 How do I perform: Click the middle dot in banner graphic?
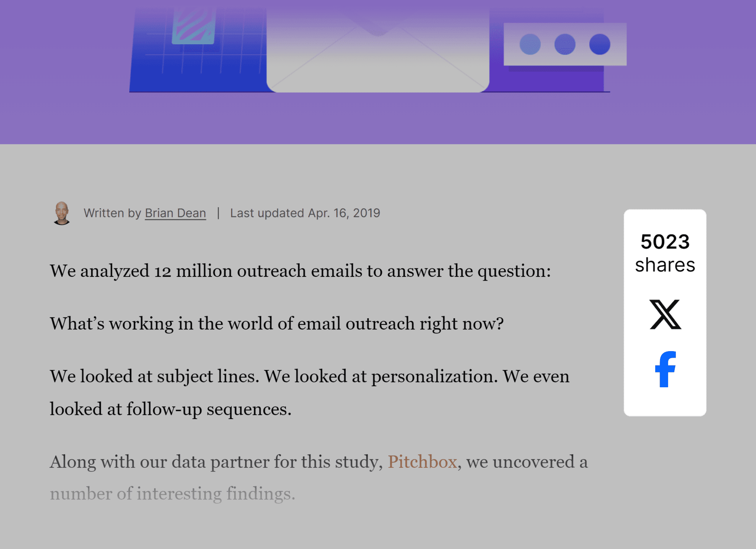(x=565, y=44)
